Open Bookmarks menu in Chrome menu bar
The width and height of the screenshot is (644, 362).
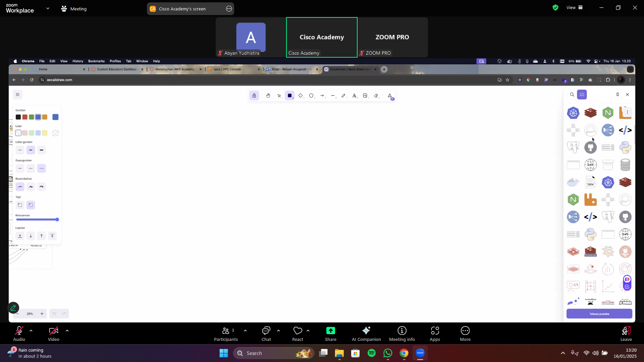click(96, 61)
